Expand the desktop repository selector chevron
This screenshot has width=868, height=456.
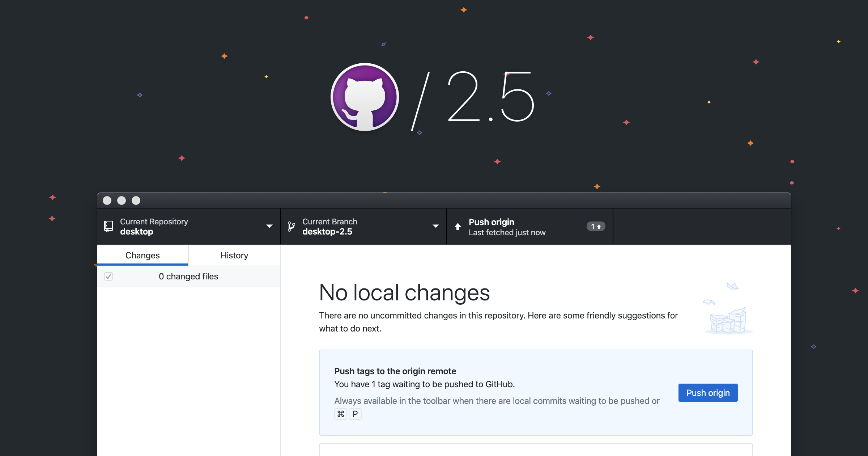pos(269,226)
